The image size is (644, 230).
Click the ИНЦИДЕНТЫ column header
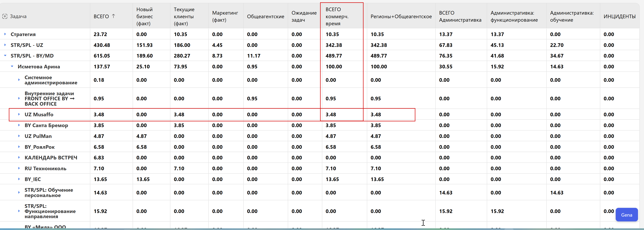619,16
